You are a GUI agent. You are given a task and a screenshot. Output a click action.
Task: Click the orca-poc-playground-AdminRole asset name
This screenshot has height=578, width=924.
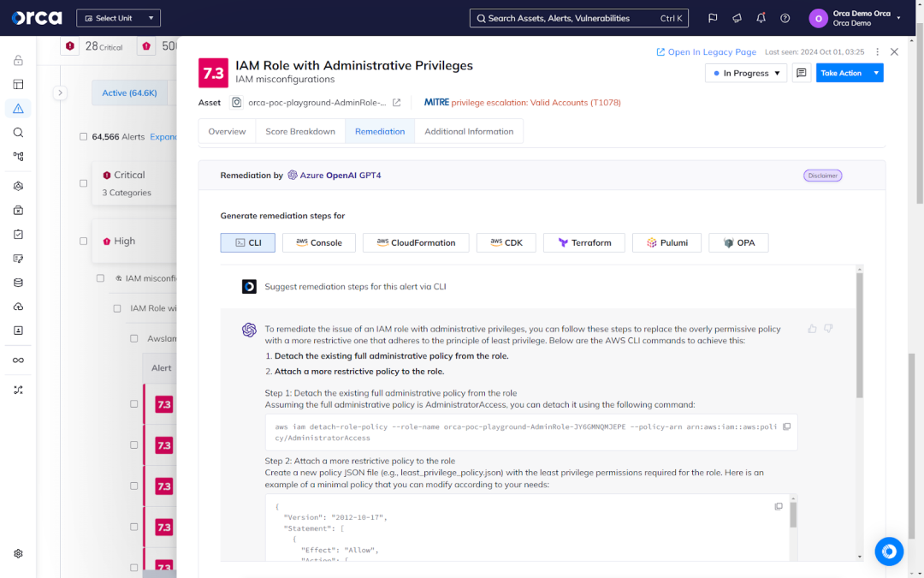pos(317,103)
